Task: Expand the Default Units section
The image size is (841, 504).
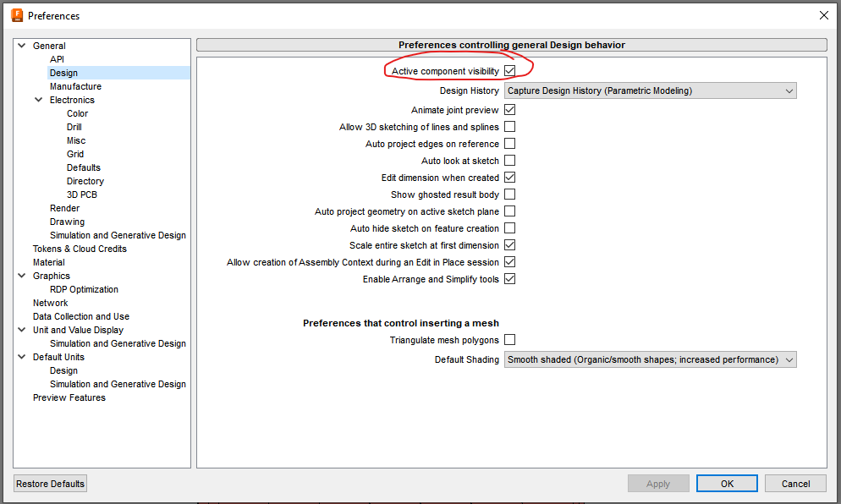Action: (20, 356)
